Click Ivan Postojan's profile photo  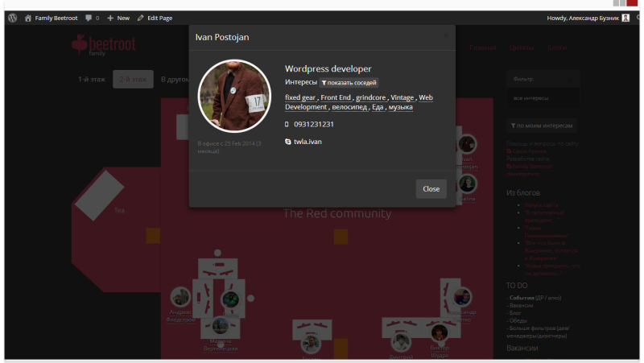click(x=234, y=96)
